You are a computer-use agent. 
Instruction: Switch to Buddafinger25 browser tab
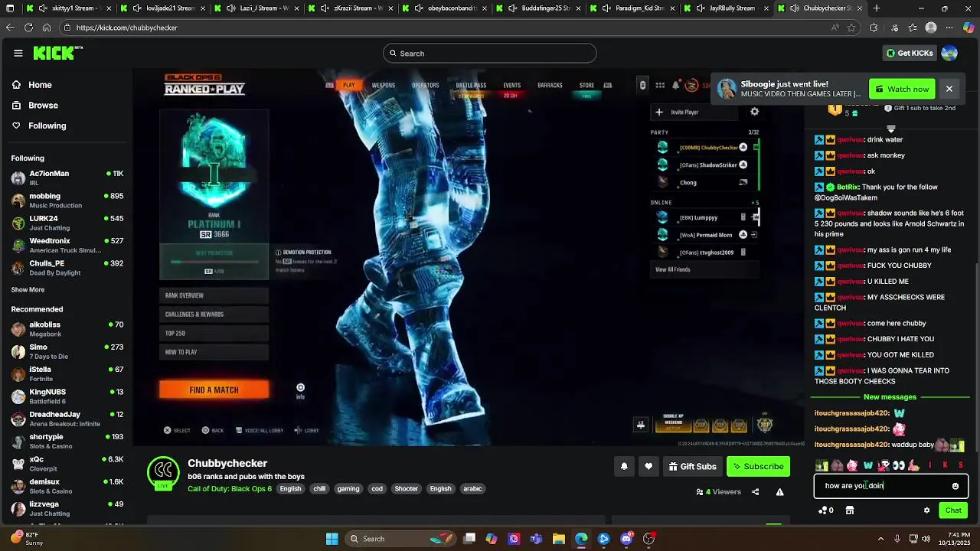(x=538, y=8)
